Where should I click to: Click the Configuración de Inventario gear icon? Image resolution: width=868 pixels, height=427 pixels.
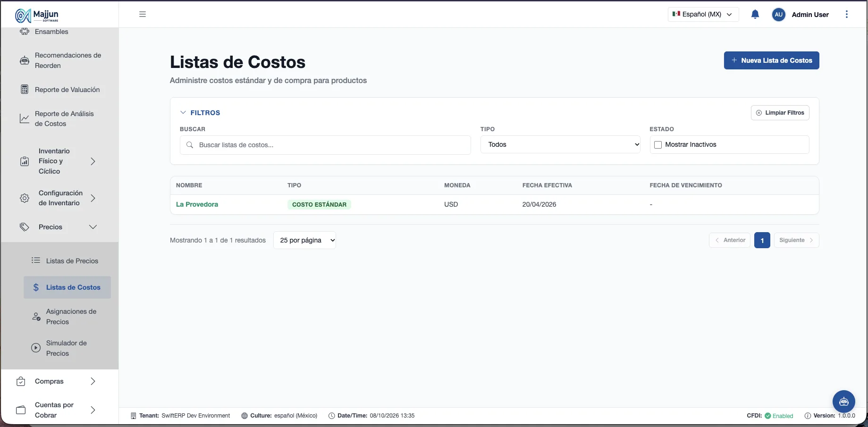click(x=25, y=198)
